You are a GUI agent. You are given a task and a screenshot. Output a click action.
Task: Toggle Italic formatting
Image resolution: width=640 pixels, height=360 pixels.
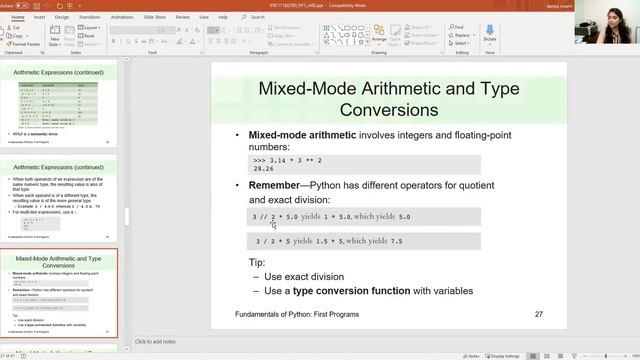[x=121, y=41]
